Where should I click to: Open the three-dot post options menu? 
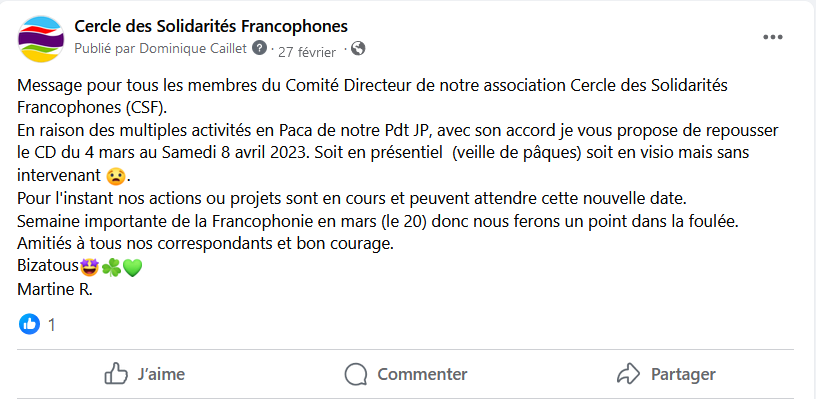coord(773,37)
